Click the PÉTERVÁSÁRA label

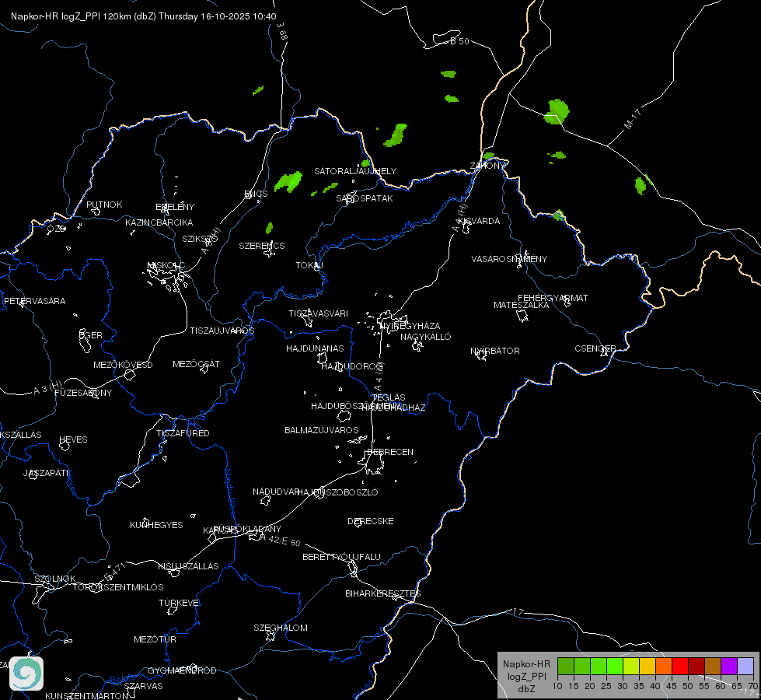[34, 301]
